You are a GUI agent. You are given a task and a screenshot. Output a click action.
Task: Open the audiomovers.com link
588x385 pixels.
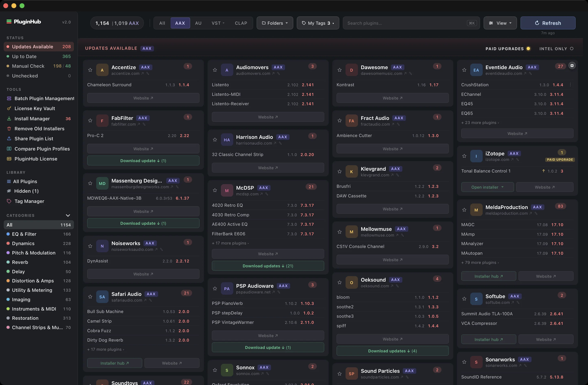coord(255,73)
